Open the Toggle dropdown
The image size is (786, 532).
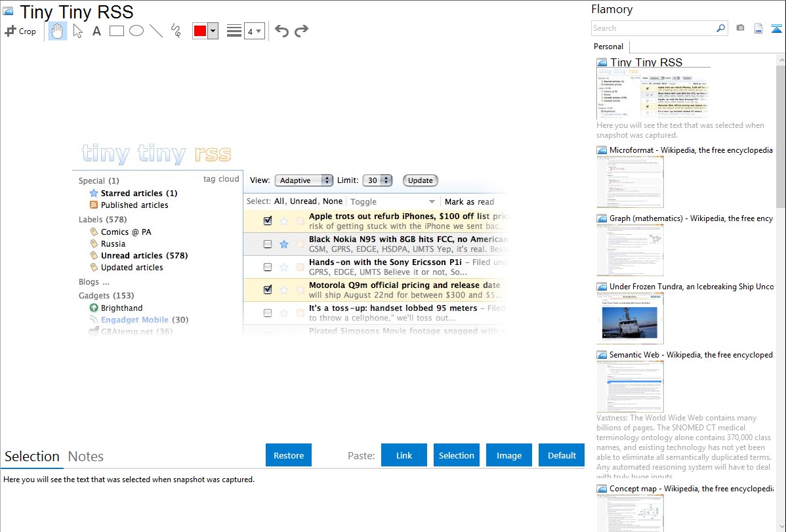point(392,201)
